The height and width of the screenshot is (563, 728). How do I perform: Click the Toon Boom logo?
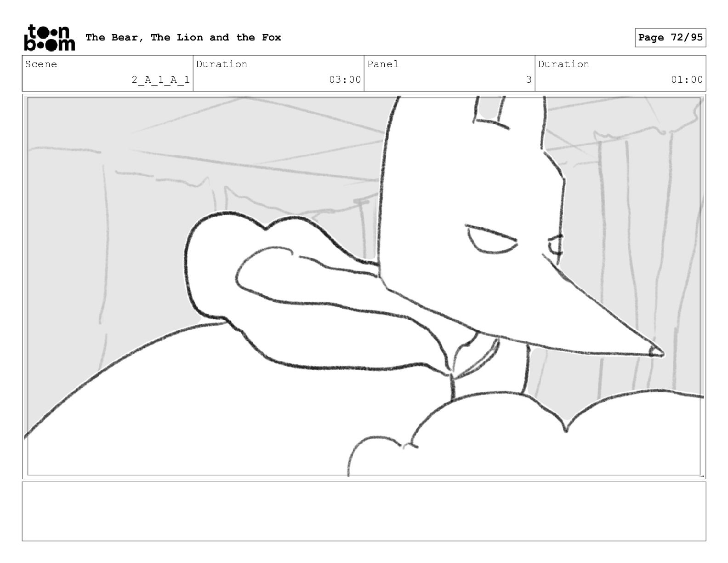point(49,37)
